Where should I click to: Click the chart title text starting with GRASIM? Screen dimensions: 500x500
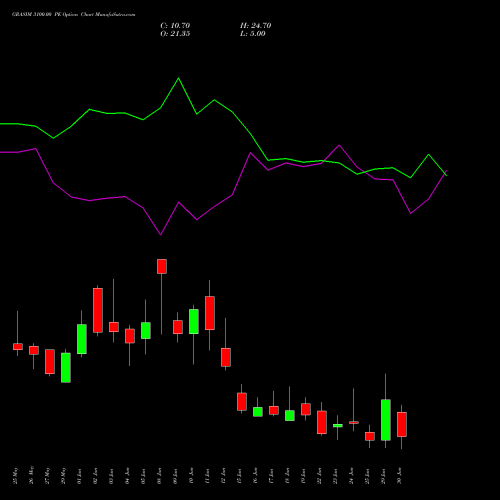[x=74, y=15]
